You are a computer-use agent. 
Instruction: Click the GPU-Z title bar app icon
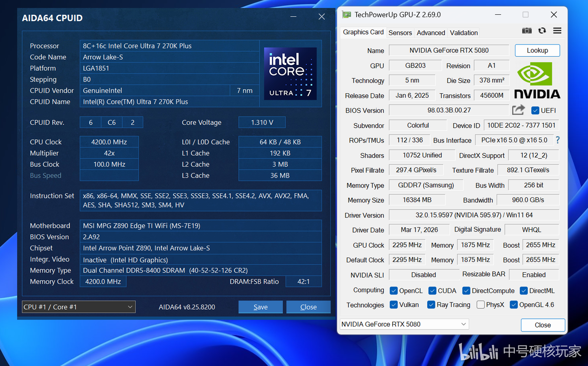(347, 15)
